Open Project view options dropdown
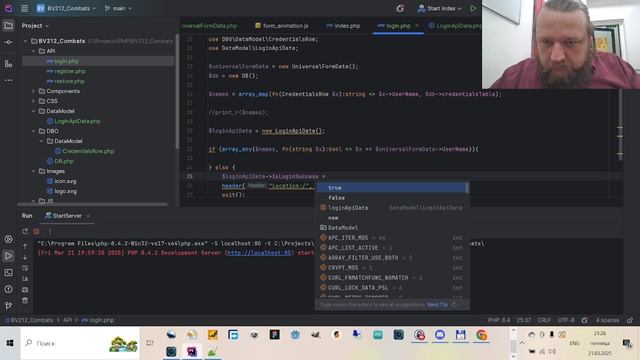640x360 pixels. point(35,26)
